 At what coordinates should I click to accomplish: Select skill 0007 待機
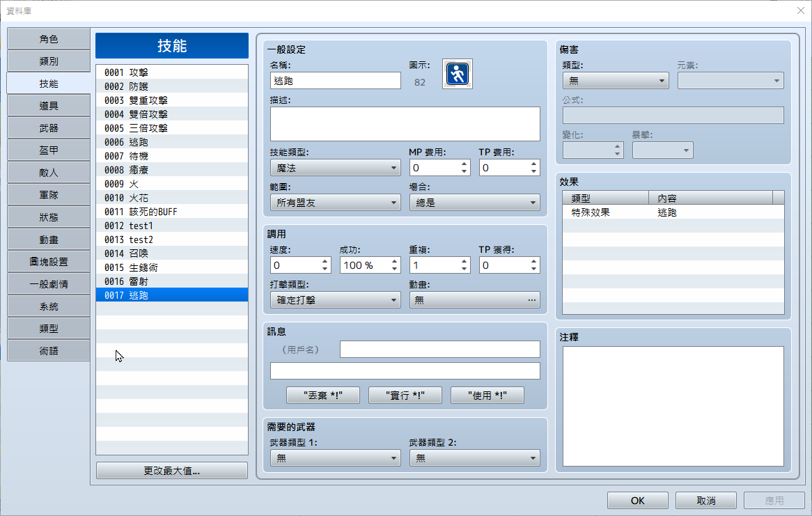coord(172,156)
